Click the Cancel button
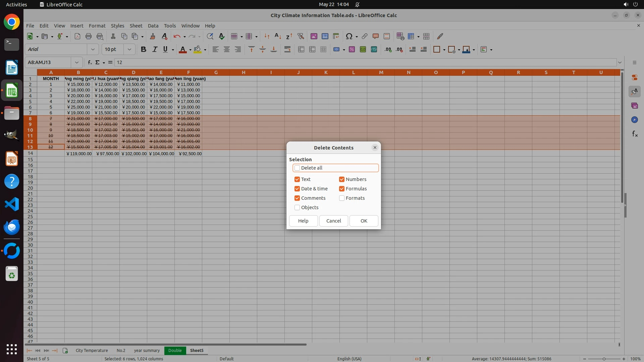 click(333, 221)
